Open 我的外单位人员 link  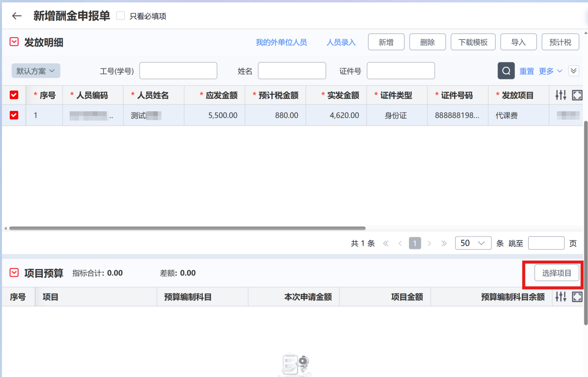point(281,42)
